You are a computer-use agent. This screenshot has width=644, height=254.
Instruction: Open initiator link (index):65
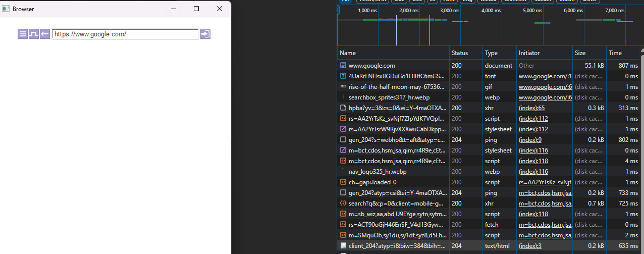click(x=531, y=108)
